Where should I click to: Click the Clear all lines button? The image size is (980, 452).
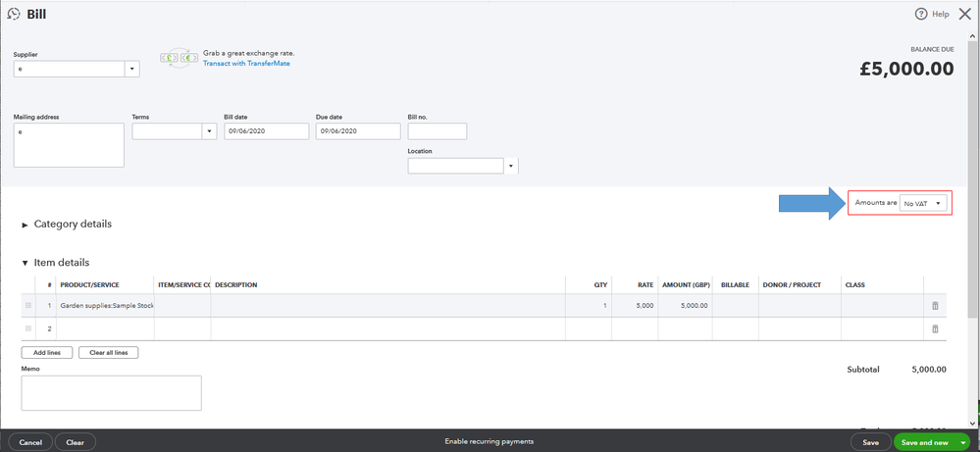[108, 352]
